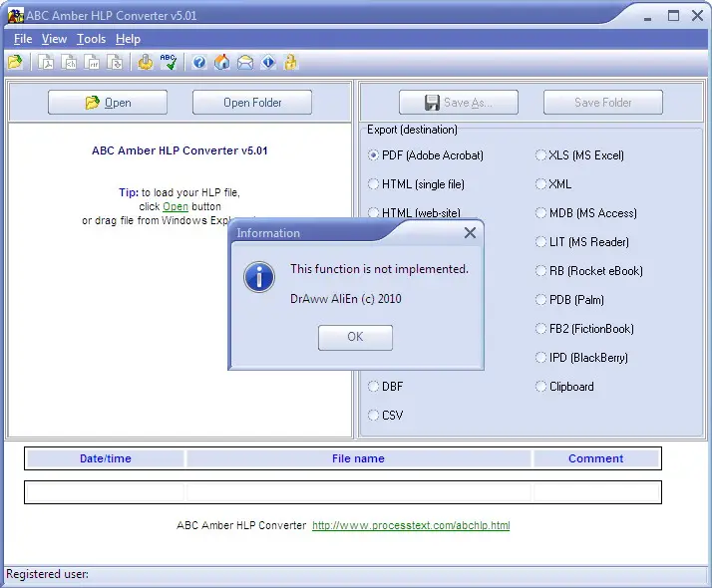Select HTML (web-site) export option
This screenshot has width=712, height=588.
pyautogui.click(x=414, y=213)
